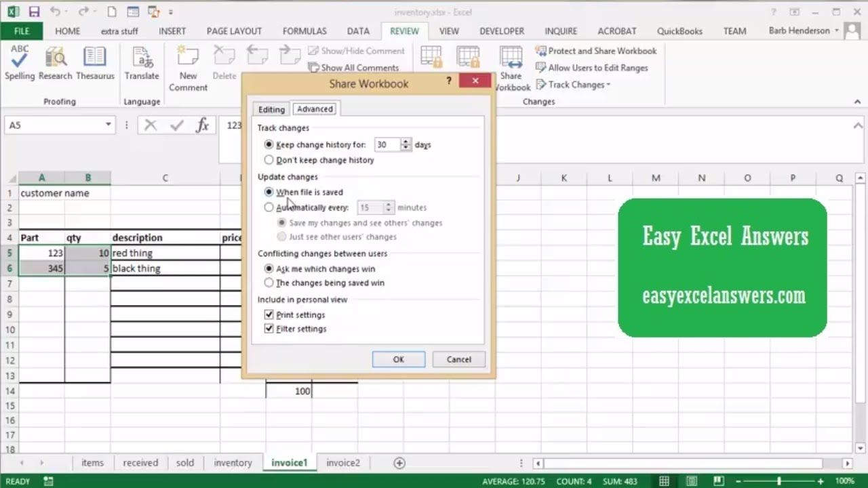Open the Track Changes dropdown
The image size is (868, 488).
coord(574,85)
